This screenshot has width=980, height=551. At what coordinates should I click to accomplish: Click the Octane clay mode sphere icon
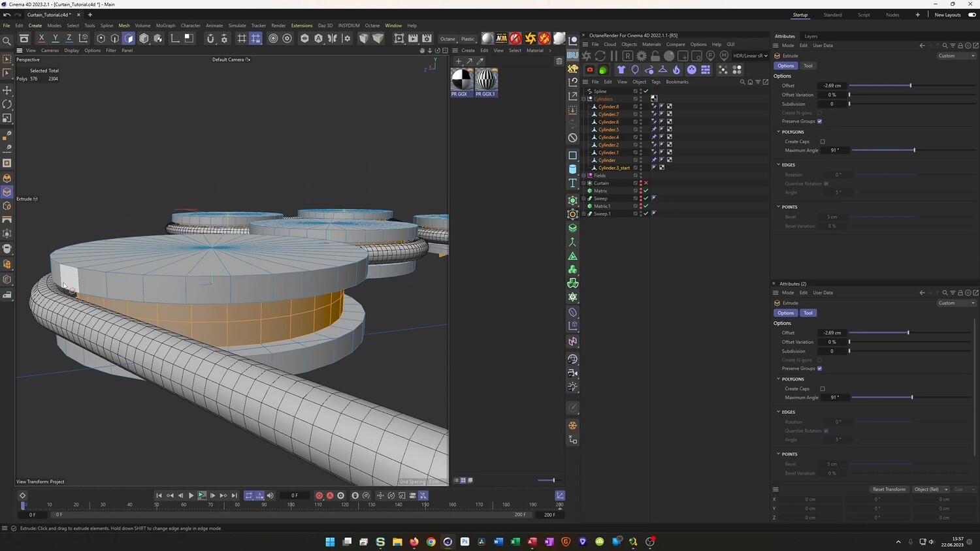tap(669, 56)
